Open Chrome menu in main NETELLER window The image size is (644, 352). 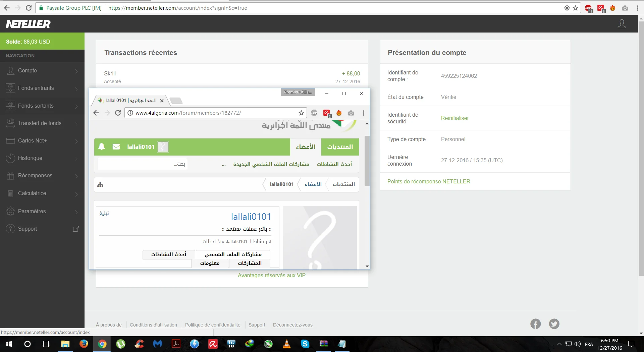[x=638, y=8]
